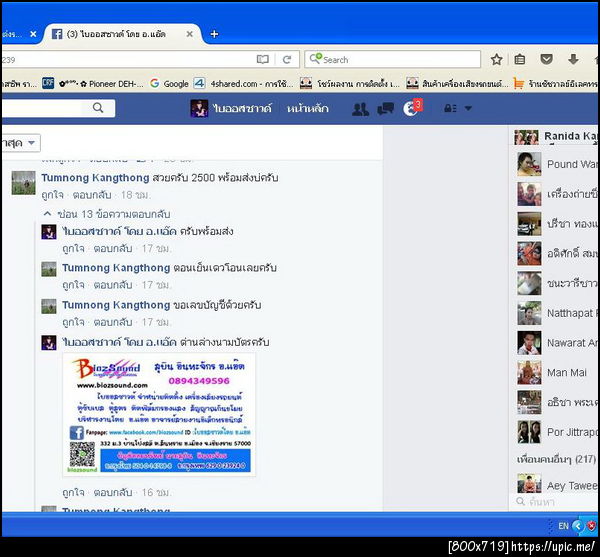Close the Facebook browser tab
600x557 pixels.
189,34
